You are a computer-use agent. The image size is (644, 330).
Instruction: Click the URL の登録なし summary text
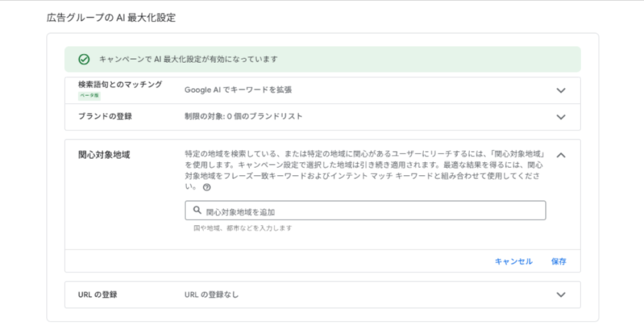[x=217, y=294]
